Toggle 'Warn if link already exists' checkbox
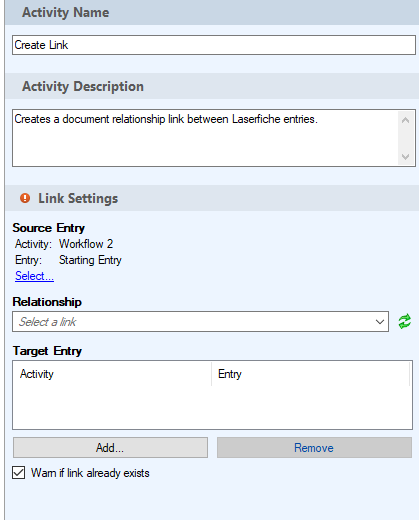Screen dimensions: 419x520 tap(19, 473)
